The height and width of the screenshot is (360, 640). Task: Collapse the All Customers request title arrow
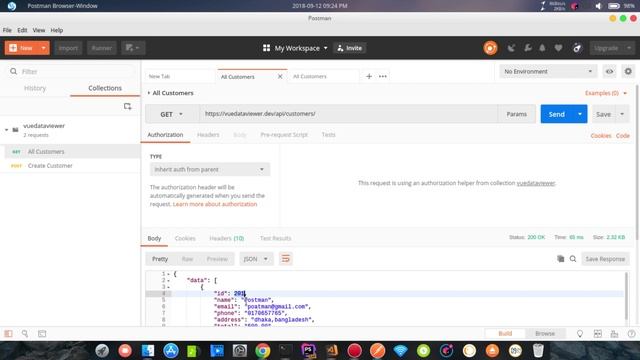(149, 93)
